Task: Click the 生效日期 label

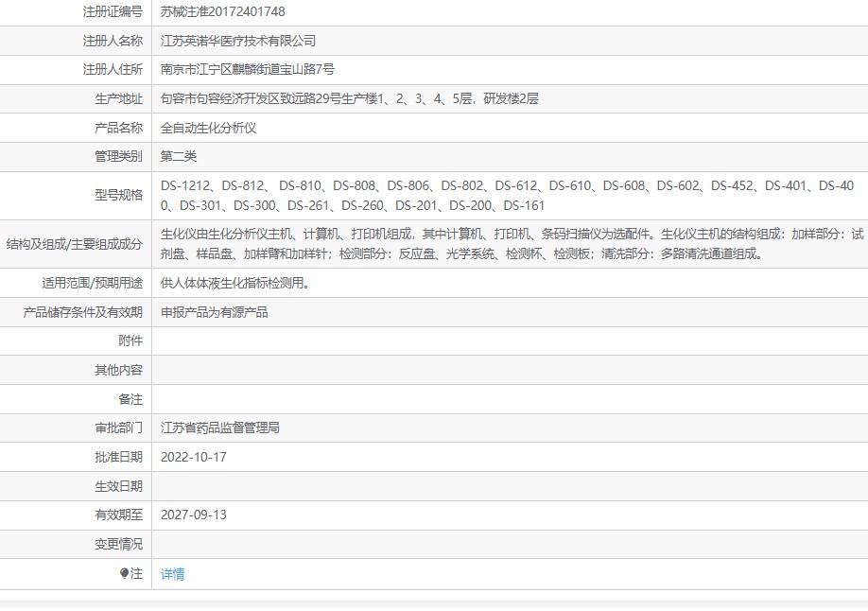Action: (x=118, y=486)
